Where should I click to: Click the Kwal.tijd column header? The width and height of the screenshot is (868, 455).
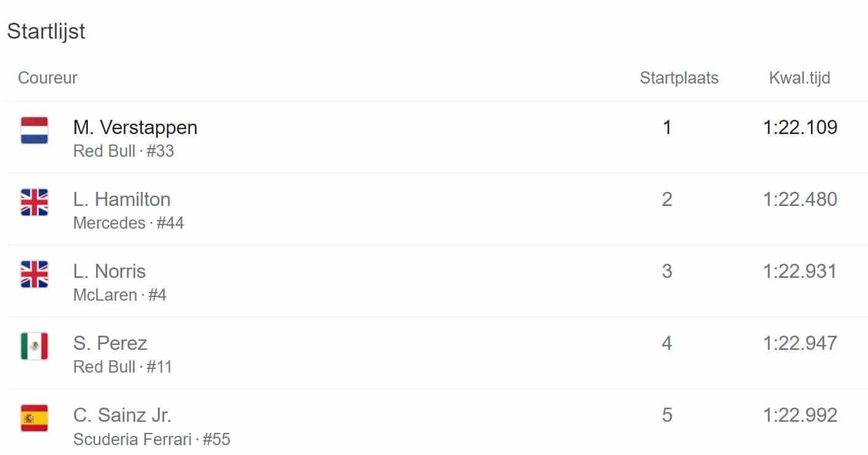[x=799, y=78]
